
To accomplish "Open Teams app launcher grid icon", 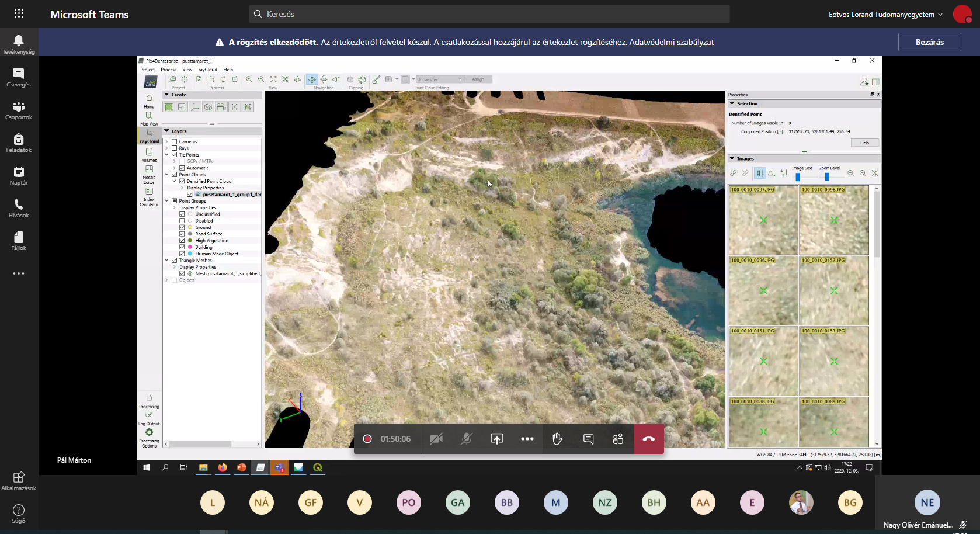I will [19, 13].
